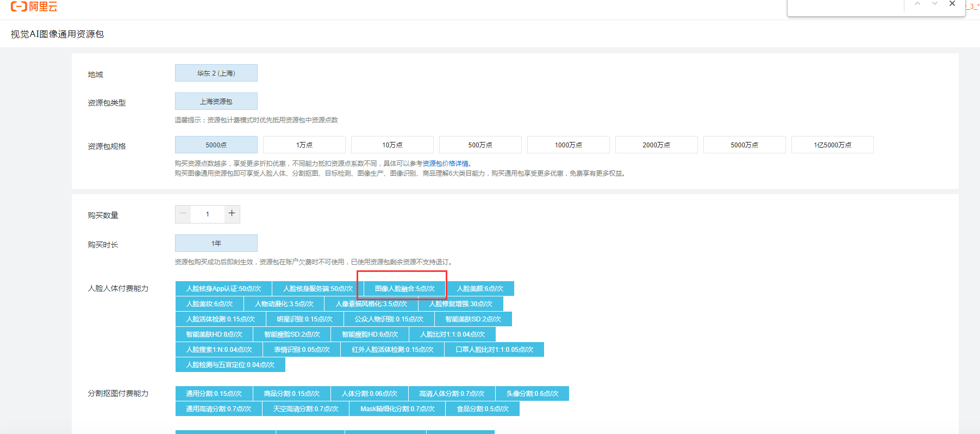Choose the 1000万点 package size
This screenshot has height=434, width=980.
[569, 145]
